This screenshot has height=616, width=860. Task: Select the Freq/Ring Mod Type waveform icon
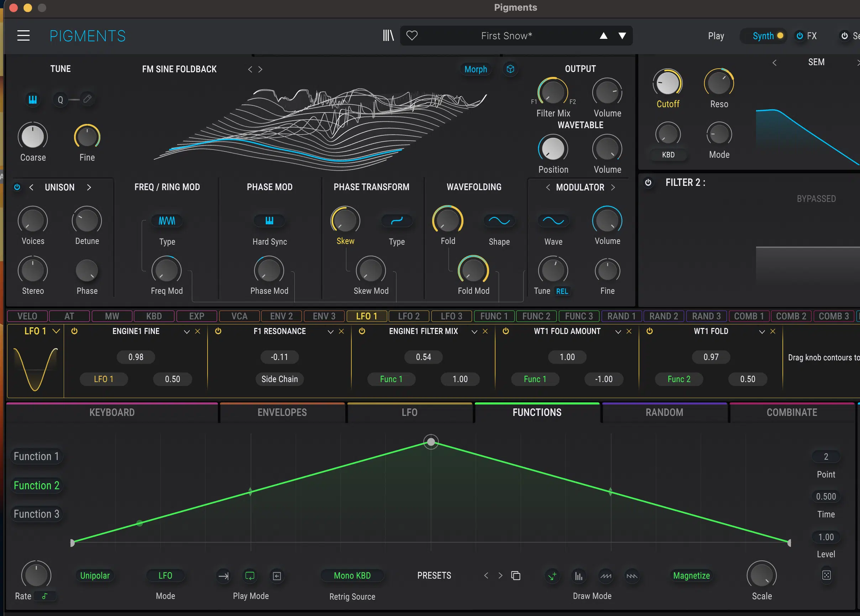(167, 221)
